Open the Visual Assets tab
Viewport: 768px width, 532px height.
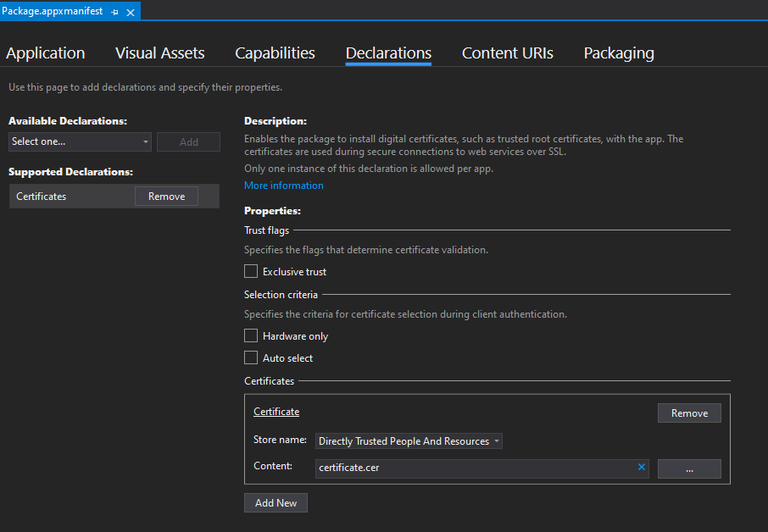pos(160,53)
